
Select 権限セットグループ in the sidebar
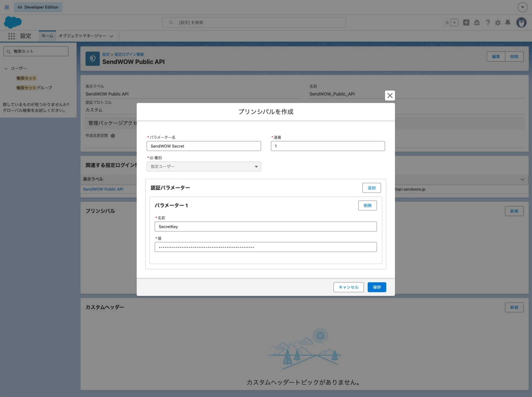click(x=34, y=88)
